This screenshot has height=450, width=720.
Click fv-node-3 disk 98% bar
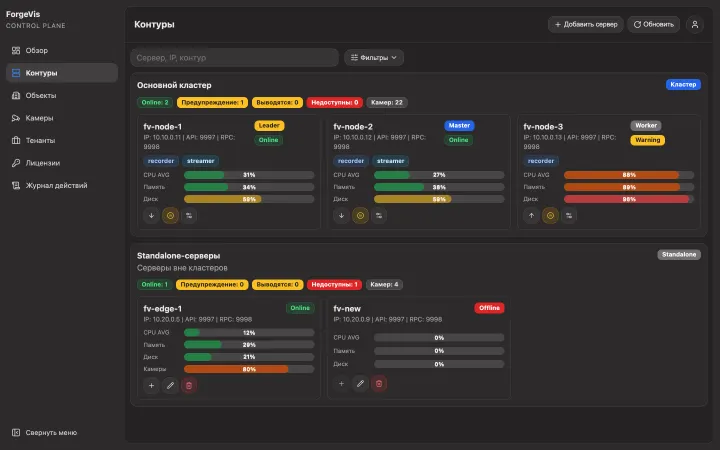point(629,199)
